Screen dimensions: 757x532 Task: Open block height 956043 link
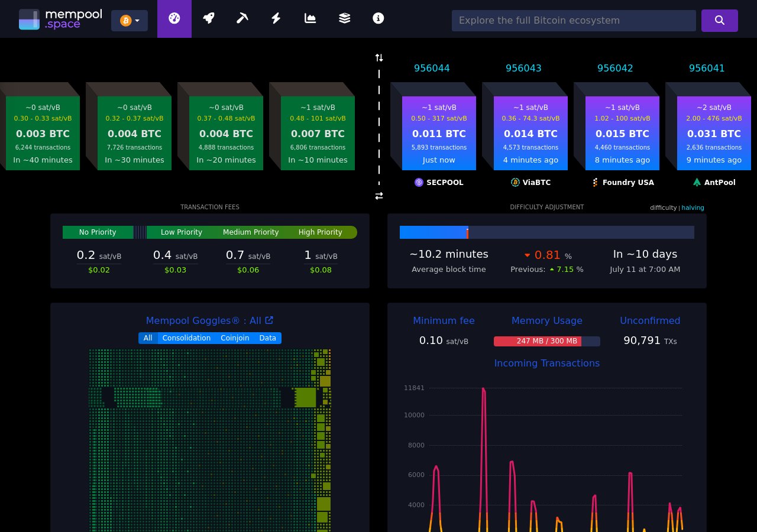pyautogui.click(x=523, y=68)
